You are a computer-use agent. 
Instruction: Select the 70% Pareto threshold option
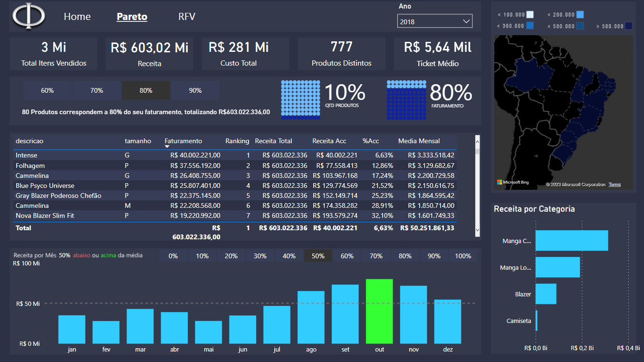96,90
